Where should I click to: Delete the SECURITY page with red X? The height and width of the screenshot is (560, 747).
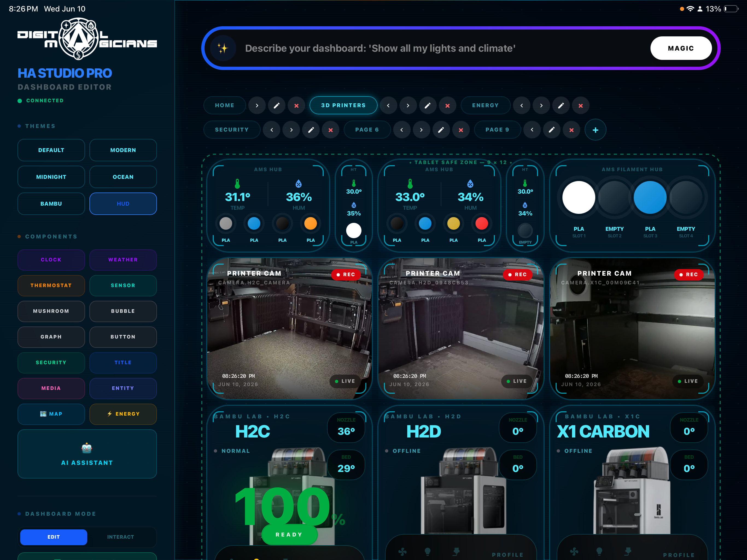coord(331,130)
